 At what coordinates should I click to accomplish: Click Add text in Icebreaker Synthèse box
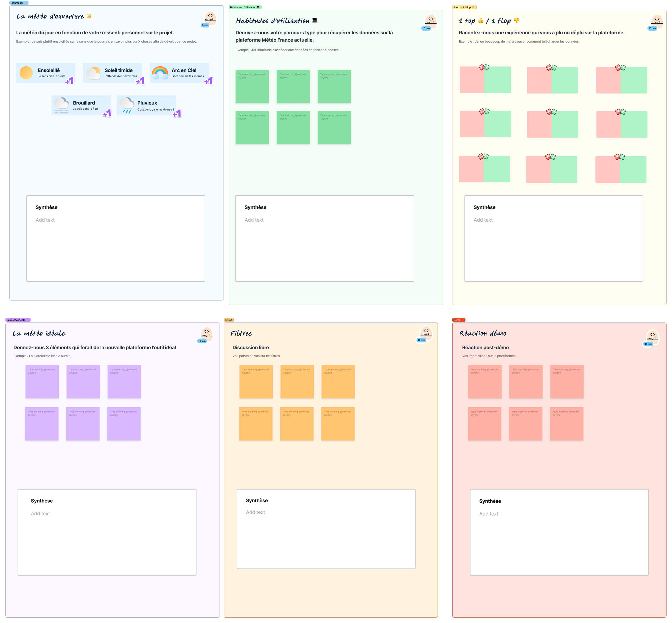click(x=45, y=220)
